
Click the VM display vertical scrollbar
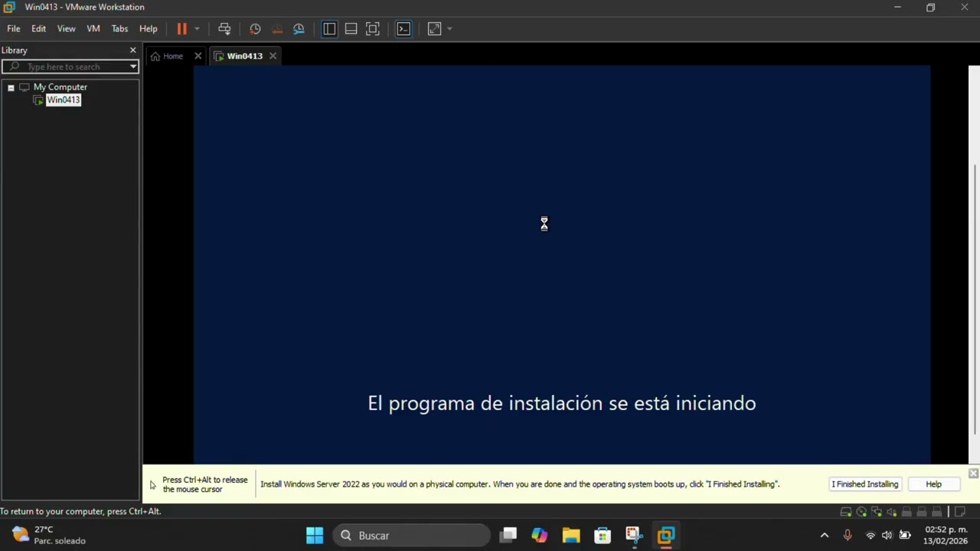click(x=975, y=298)
